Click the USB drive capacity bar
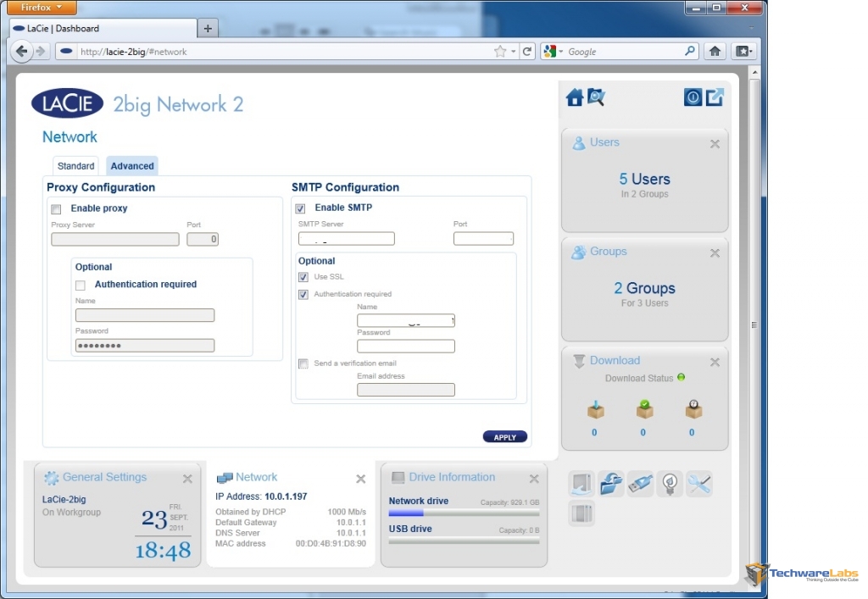868x599 pixels. tap(464, 541)
